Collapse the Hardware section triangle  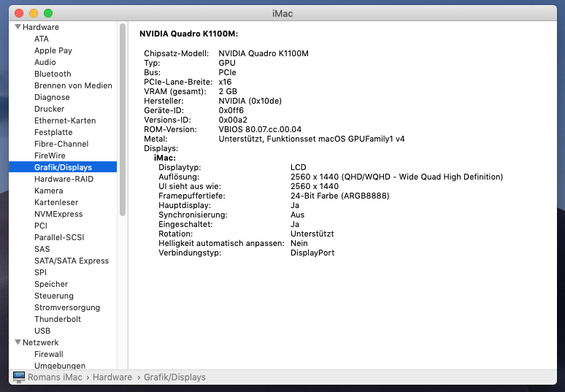(x=18, y=27)
